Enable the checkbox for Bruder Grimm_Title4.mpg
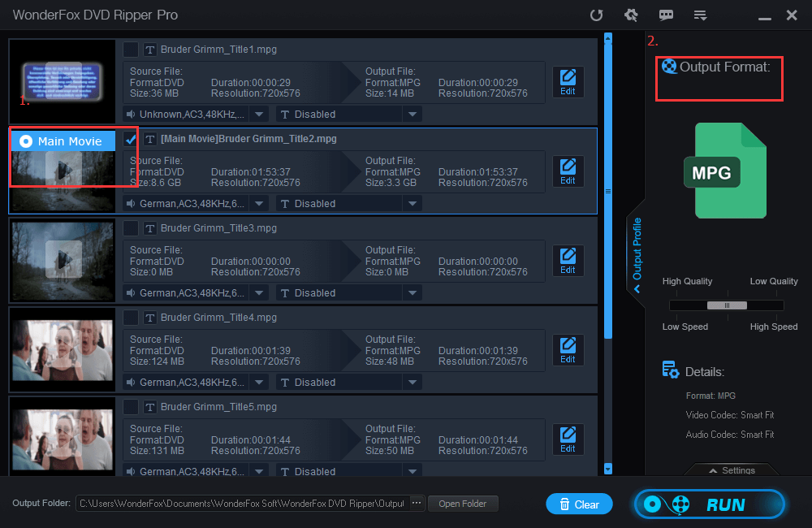This screenshot has width=812, height=528. point(131,318)
